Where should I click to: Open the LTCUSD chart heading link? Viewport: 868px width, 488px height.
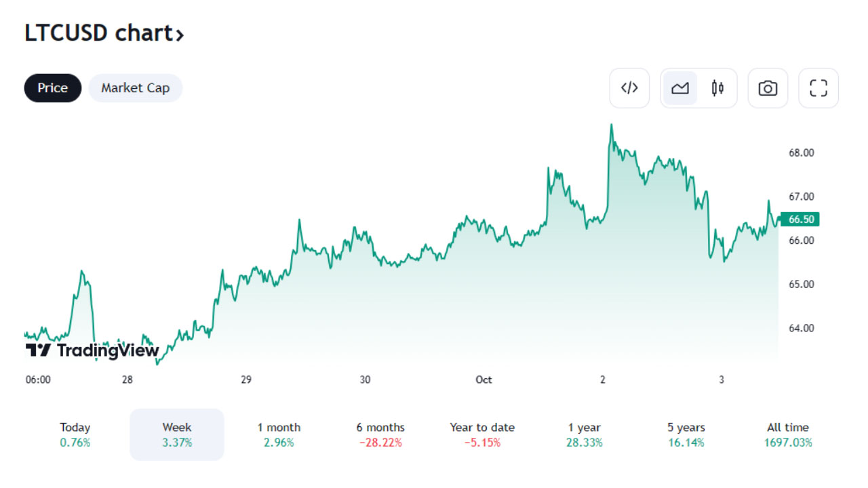pyautogui.click(x=104, y=33)
